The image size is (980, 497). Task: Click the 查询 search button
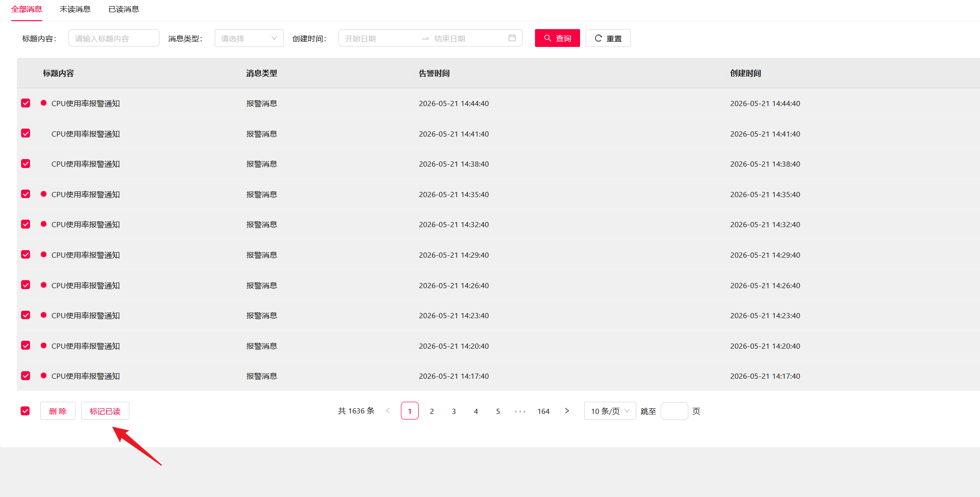558,38
